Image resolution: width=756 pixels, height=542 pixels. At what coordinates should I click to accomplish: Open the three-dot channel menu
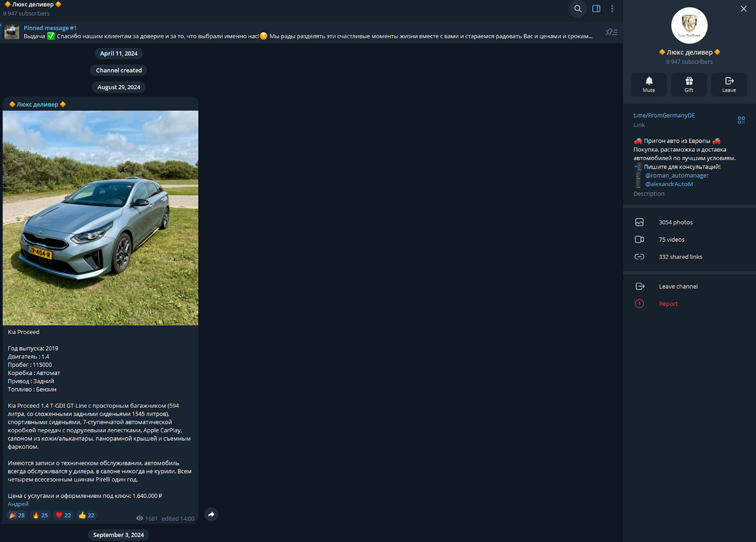612,9
